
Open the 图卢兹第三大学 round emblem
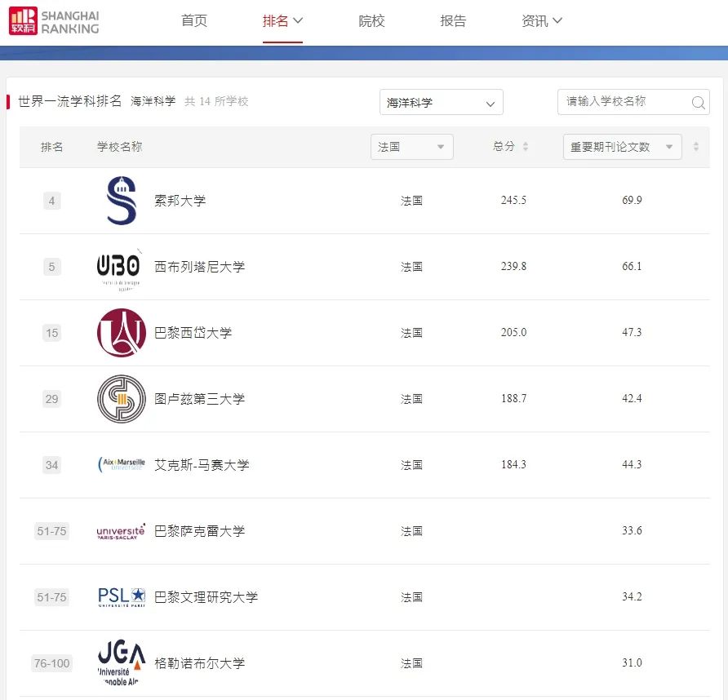point(121,399)
